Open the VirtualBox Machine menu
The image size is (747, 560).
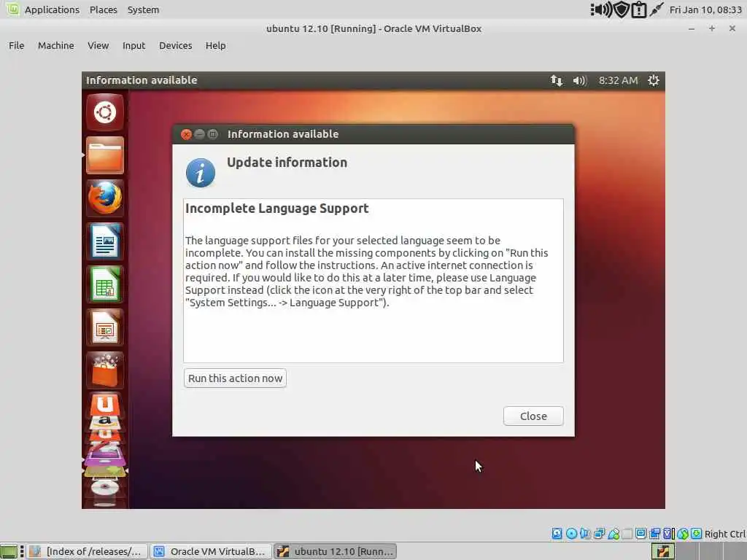tap(55, 46)
